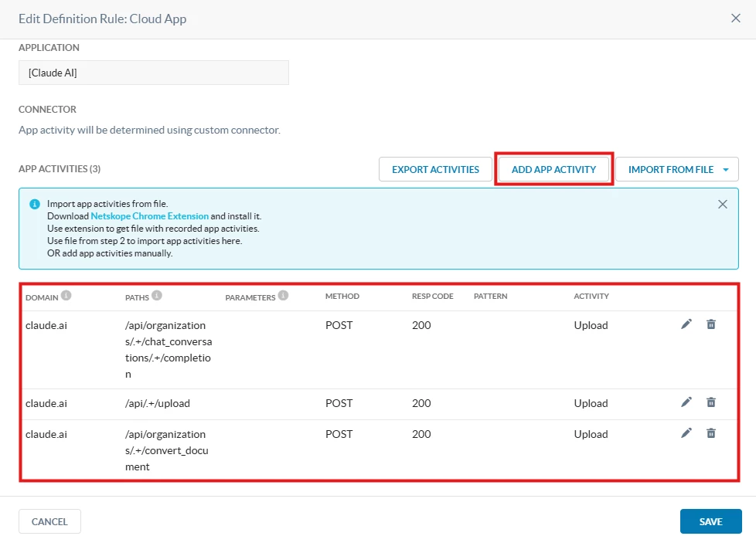Viewport: 756px width, 536px height.
Task: Click the PATHS column header text
Action: point(137,297)
